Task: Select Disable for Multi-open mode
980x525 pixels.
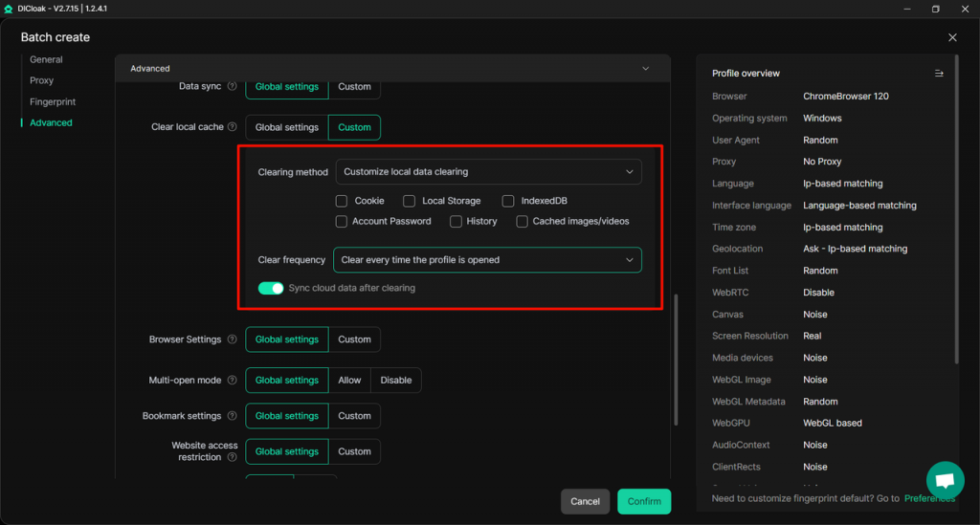Action: (395, 381)
